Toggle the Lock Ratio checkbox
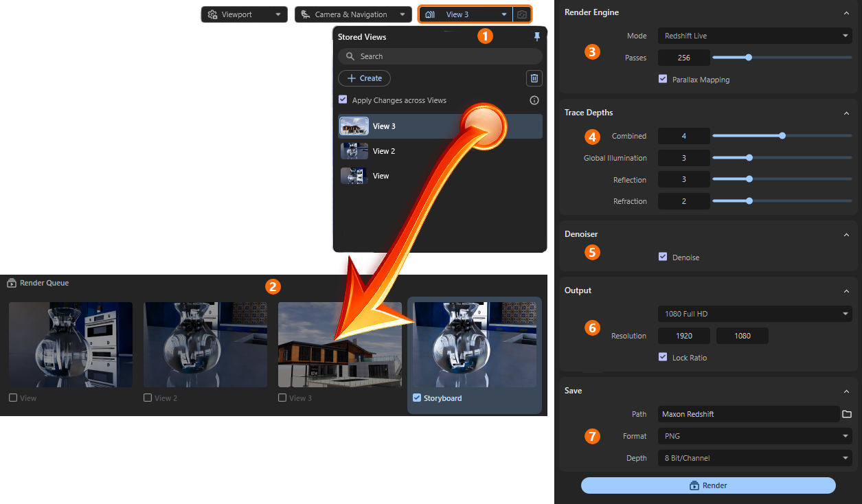 [663, 357]
